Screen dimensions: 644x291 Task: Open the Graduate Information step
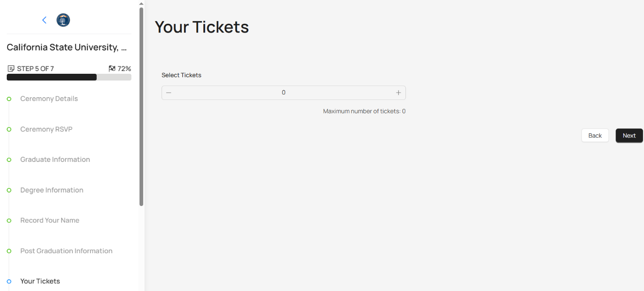pos(54,159)
